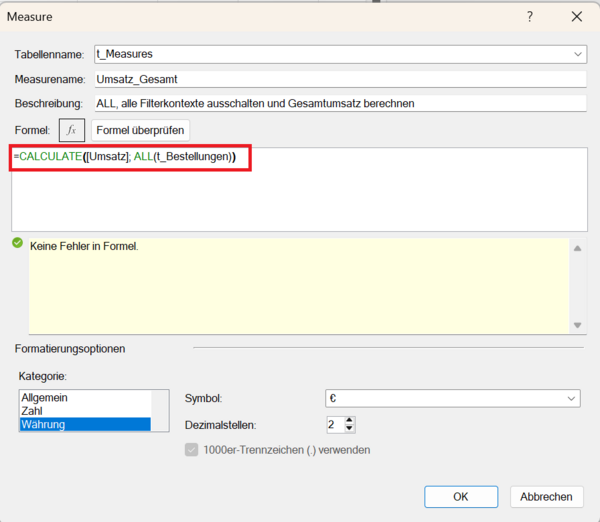600x522 pixels.
Task: Click into the Measurename field
Action: click(338, 79)
